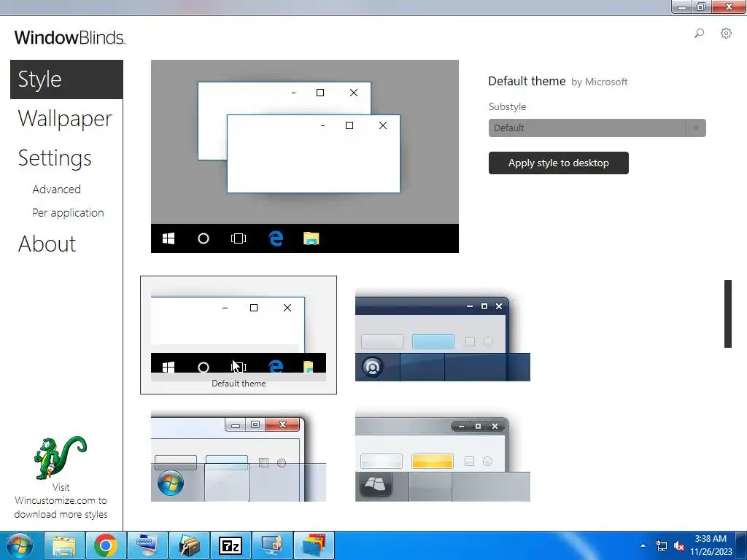Open the monitor personalization taskbar icon
Image resolution: width=747 pixels, height=560 pixels.
(x=272, y=545)
